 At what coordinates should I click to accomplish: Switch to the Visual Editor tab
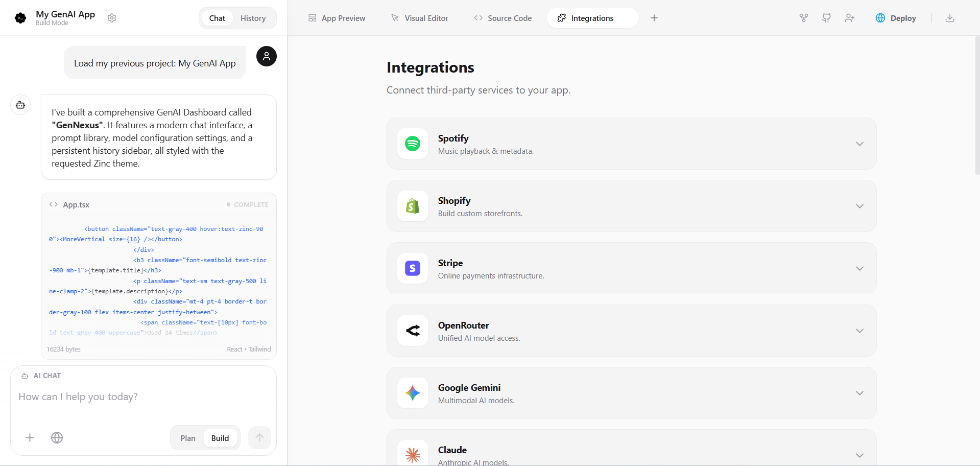(419, 18)
